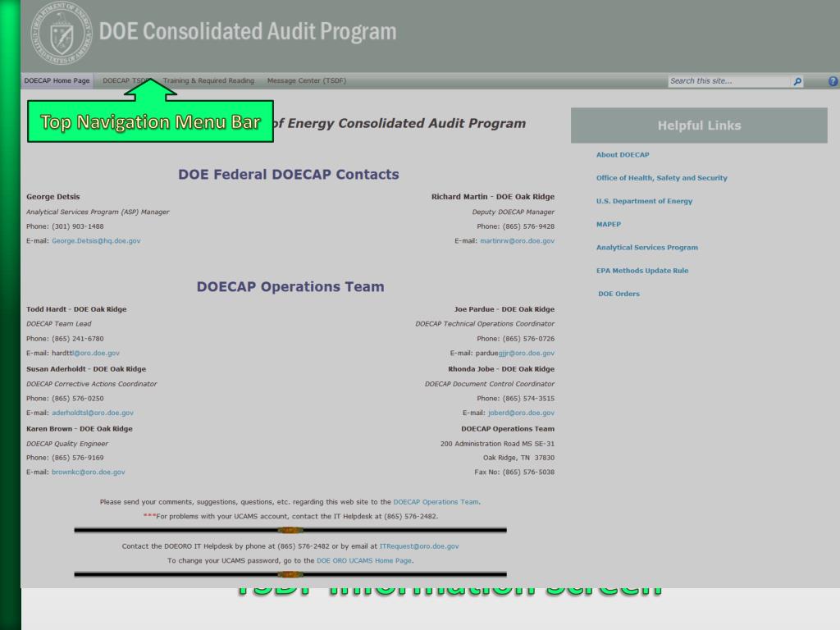Viewport: 840px width, 630px height.
Task: Email ITRequest@oro.doe.gov
Action: tap(419, 546)
